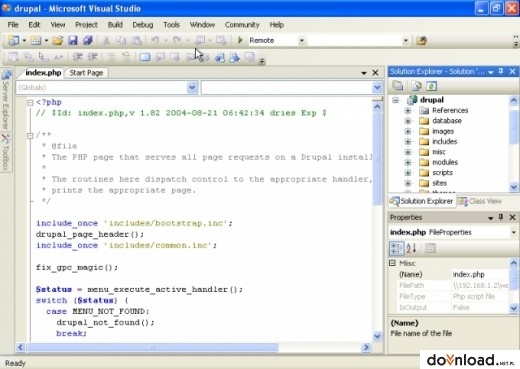Refresh the Solution Explorer with the green icon
The width and height of the screenshot is (520, 369).
431,86
